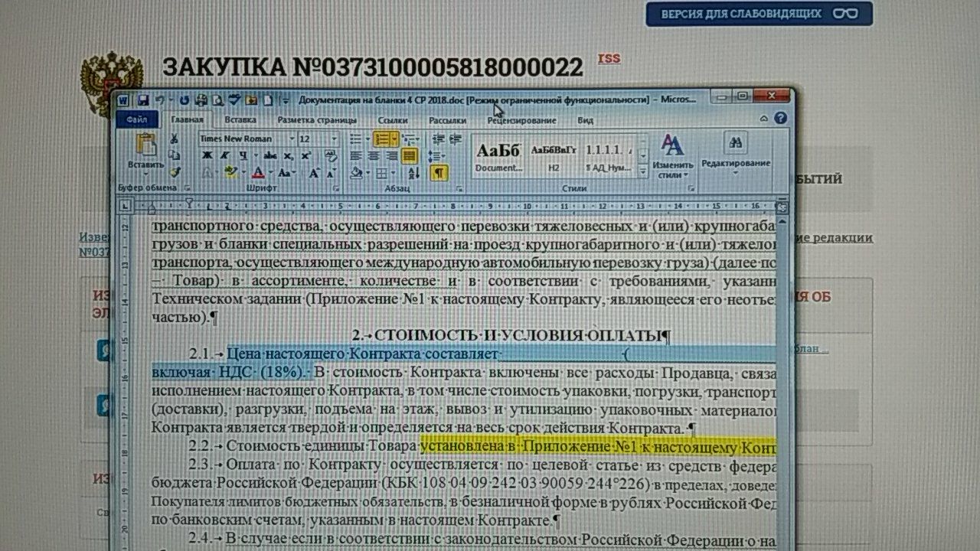Screen dimensions: 980x551
Task: Expand the styles gallery with the More arrow
Action: 642,173
